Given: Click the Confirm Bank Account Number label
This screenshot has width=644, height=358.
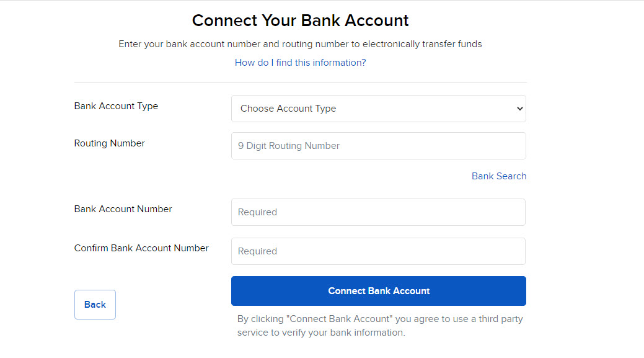Looking at the screenshot, I should tap(141, 248).
